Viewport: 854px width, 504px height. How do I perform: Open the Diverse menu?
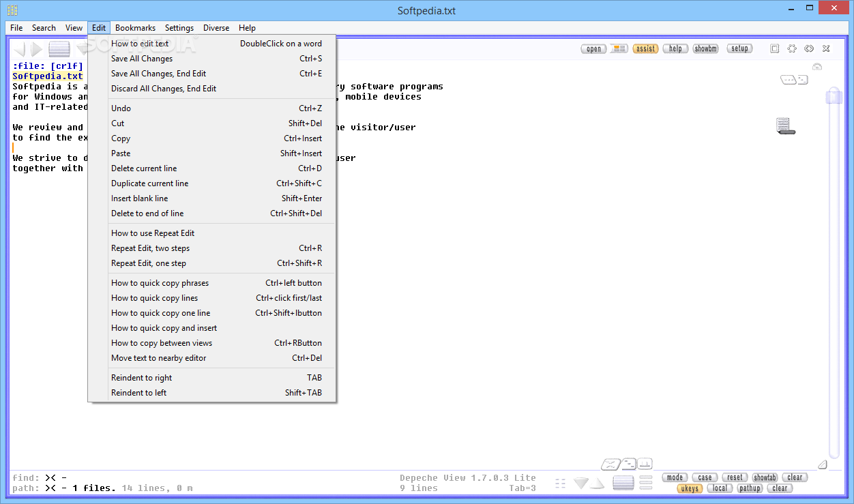[216, 28]
